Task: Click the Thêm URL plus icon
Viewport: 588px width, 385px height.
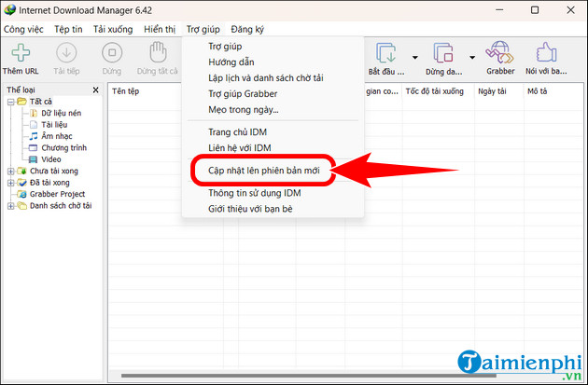Action: (21, 52)
